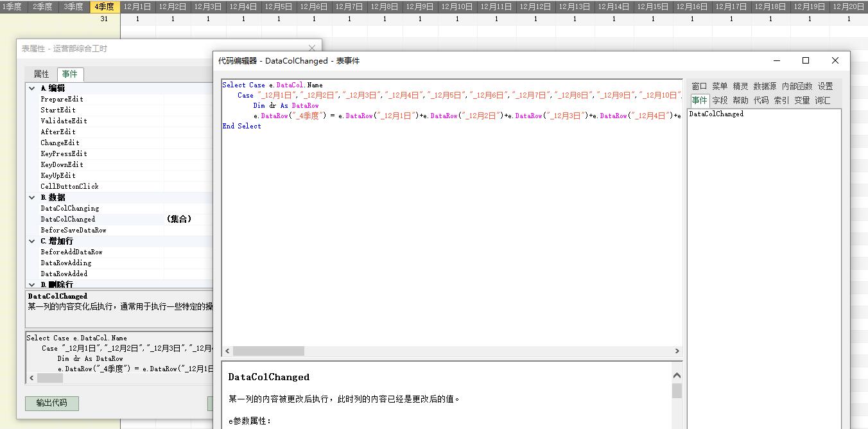Select the 12月20日 column header
Screen dimensions: 868x429
849,6
